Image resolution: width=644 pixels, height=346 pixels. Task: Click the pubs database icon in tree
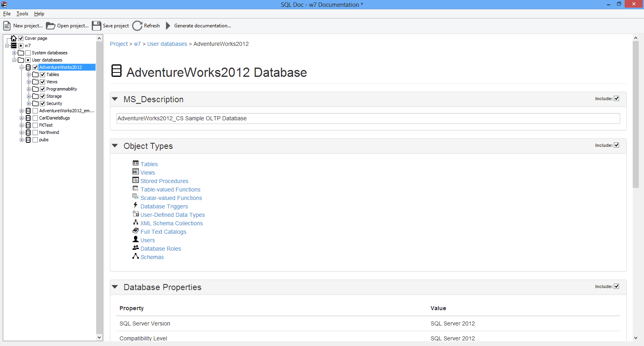pyautogui.click(x=28, y=140)
